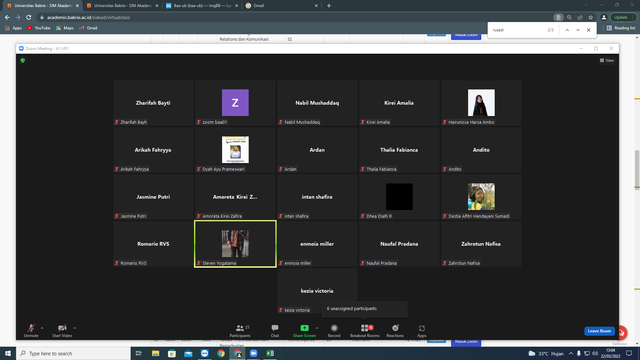This screenshot has width=640, height=360.
Task: Click the green encryption shield icon
Action: click(x=23, y=60)
